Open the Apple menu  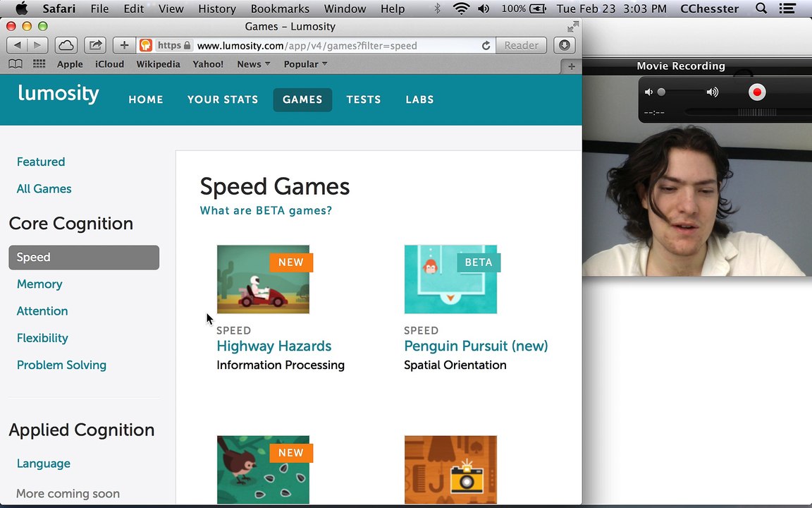pos(22,8)
